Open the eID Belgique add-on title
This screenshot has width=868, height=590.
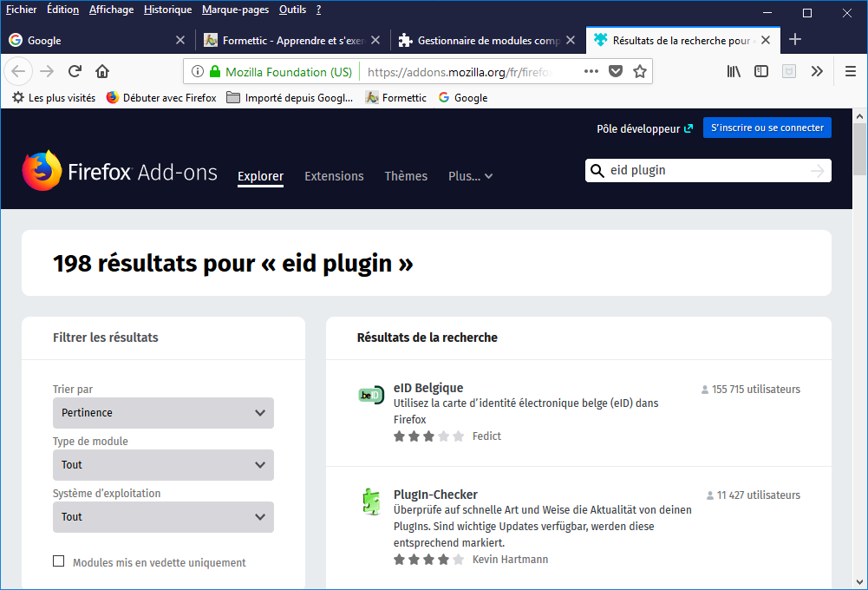[427, 388]
